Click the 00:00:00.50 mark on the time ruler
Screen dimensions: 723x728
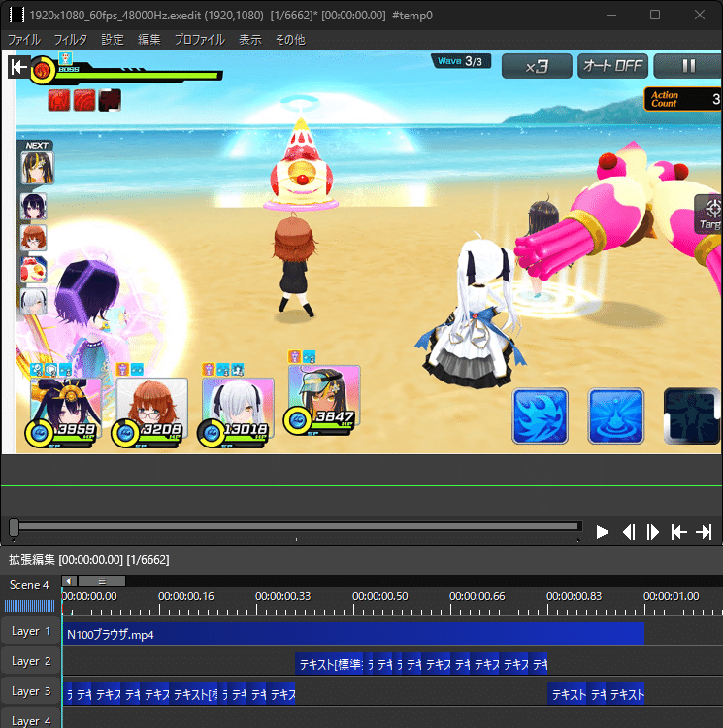(x=379, y=596)
